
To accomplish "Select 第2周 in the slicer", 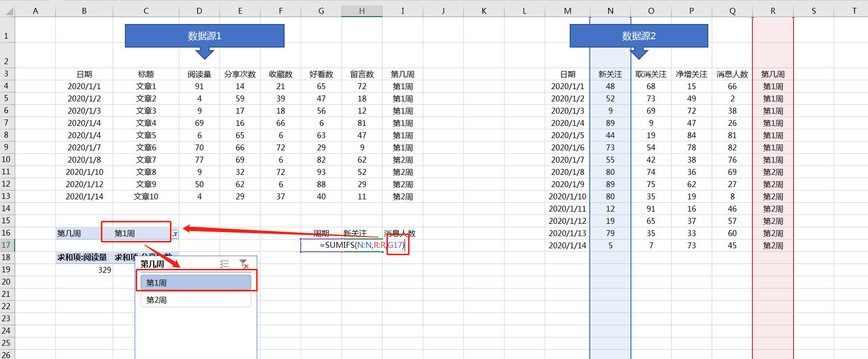I will 195,300.
